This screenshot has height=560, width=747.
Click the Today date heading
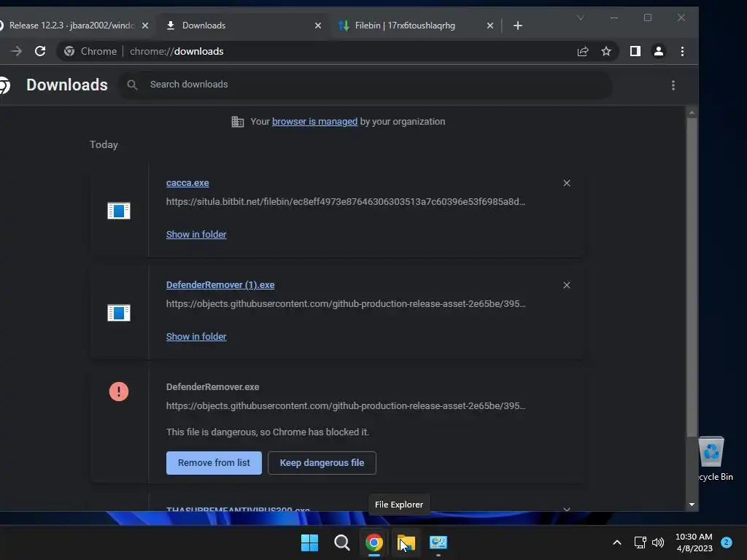point(104,145)
